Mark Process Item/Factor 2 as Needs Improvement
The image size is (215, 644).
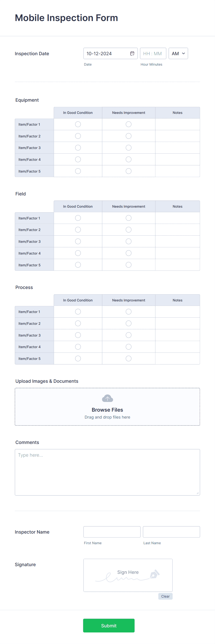pyautogui.click(x=128, y=323)
